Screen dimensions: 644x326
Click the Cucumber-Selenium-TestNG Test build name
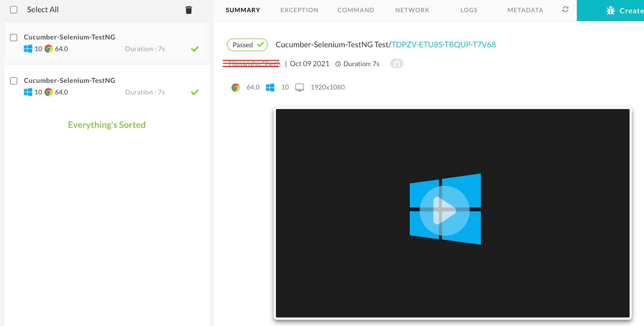tap(332, 45)
